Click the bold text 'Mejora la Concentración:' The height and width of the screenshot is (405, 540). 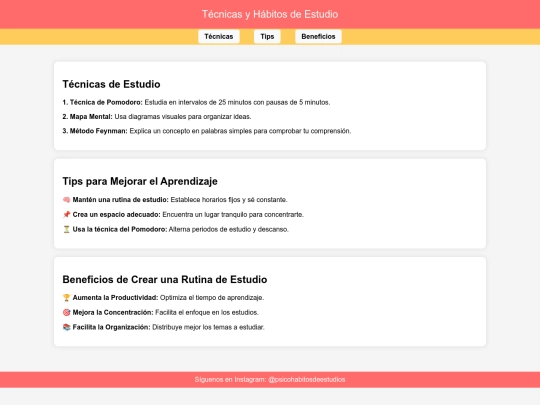(x=113, y=312)
